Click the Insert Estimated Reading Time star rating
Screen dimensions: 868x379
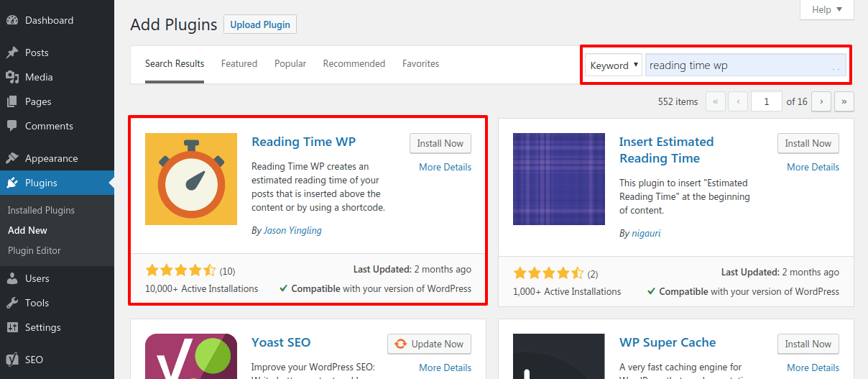point(548,273)
